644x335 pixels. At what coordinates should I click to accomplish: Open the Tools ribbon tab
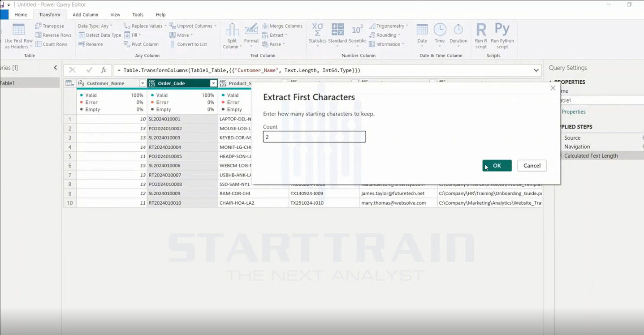click(x=138, y=15)
